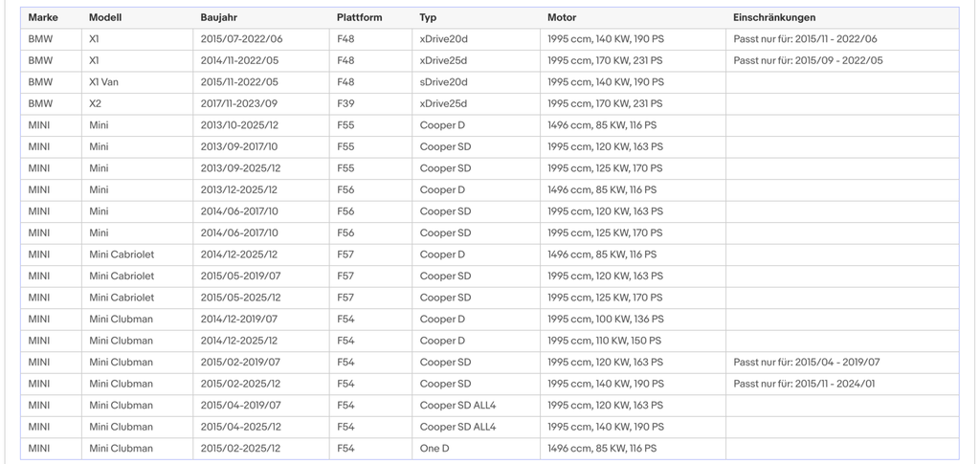
Task: Click the F39 platform cell
Action: pyautogui.click(x=370, y=103)
